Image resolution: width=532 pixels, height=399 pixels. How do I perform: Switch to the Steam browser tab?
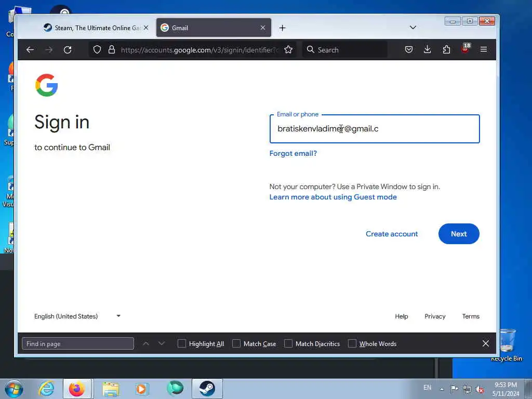(x=97, y=28)
